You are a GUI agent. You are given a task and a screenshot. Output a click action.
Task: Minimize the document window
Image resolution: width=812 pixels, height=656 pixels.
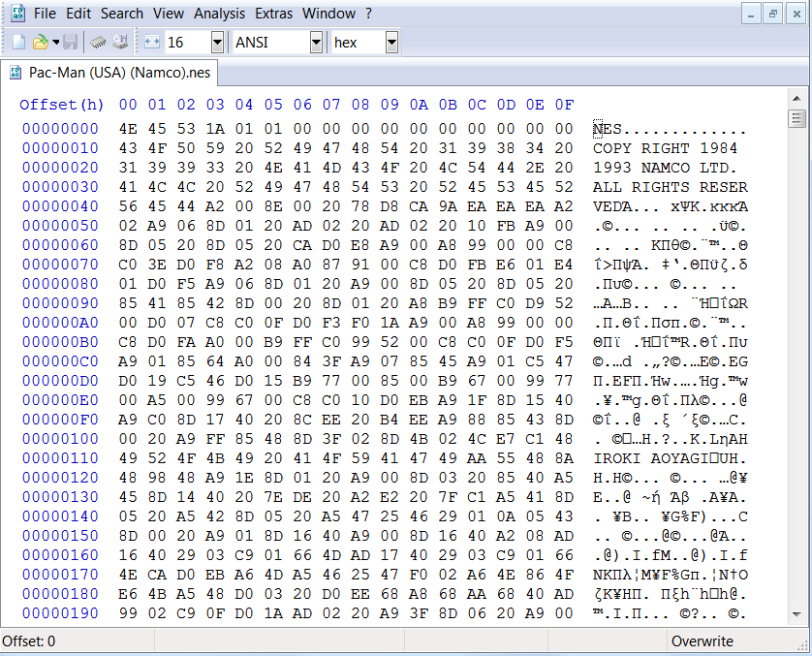tap(750, 14)
